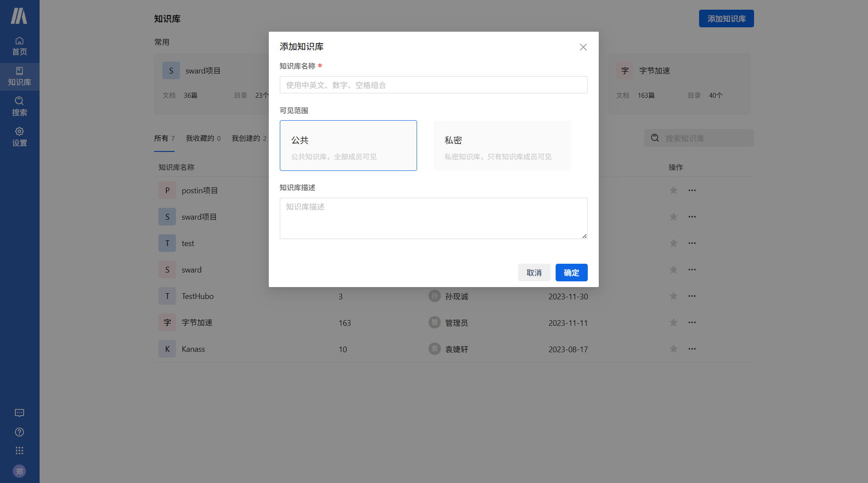Open the app grid switcher icon
The image size is (868, 483).
pyautogui.click(x=19, y=450)
